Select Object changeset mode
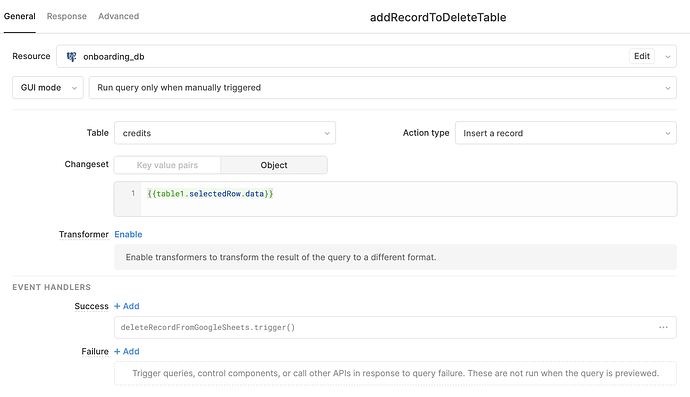Image resolution: width=690 pixels, height=397 pixels. (x=274, y=165)
